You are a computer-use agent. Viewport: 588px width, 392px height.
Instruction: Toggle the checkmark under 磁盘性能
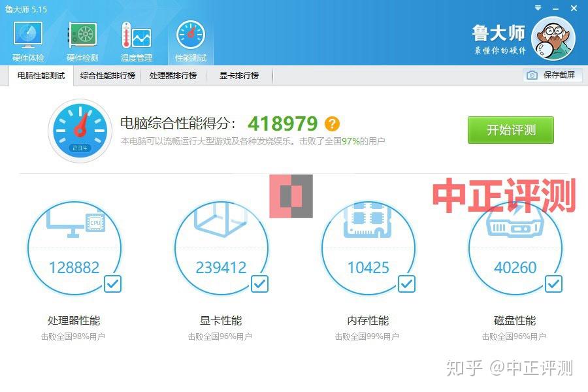(x=553, y=284)
